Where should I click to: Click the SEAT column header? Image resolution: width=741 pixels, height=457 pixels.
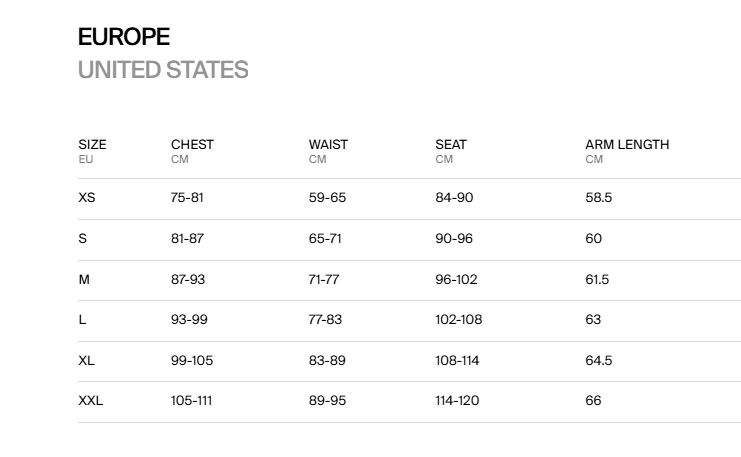[451, 145]
